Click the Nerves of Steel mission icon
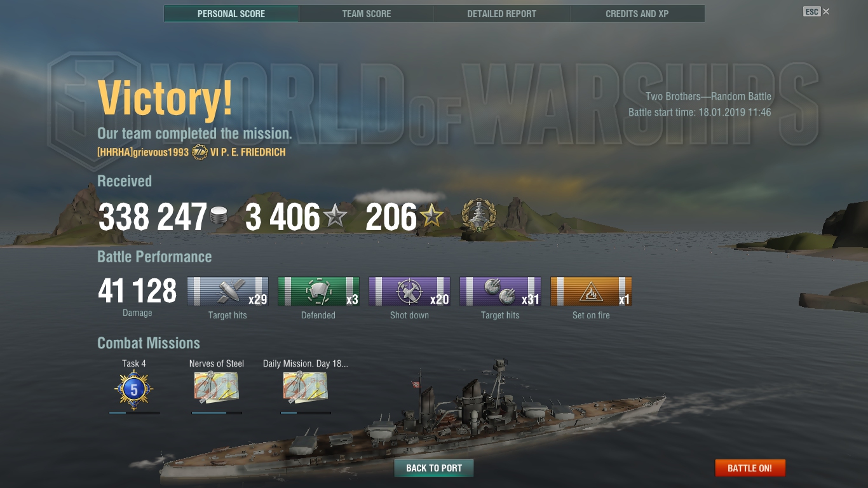Image resolution: width=868 pixels, height=488 pixels. tap(217, 388)
